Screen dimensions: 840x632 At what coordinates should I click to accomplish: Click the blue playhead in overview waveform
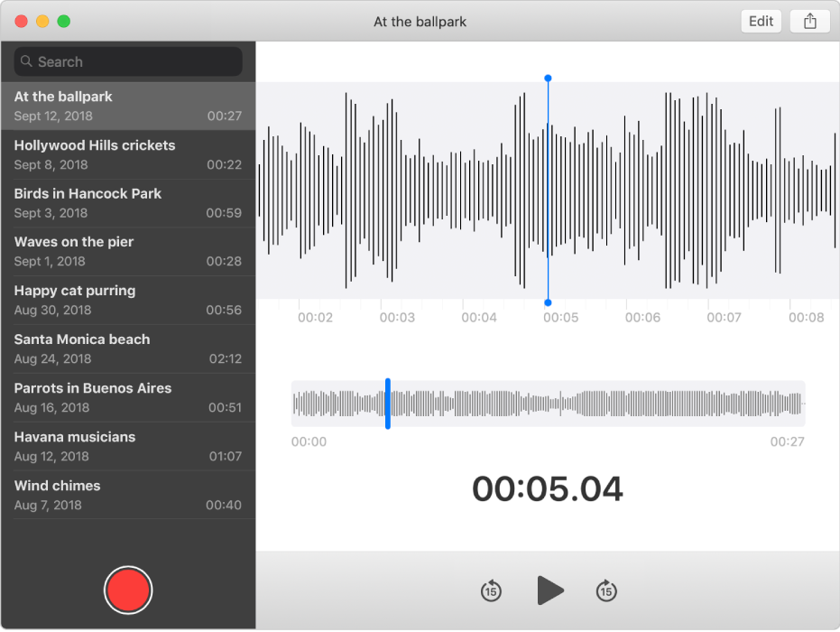388,404
